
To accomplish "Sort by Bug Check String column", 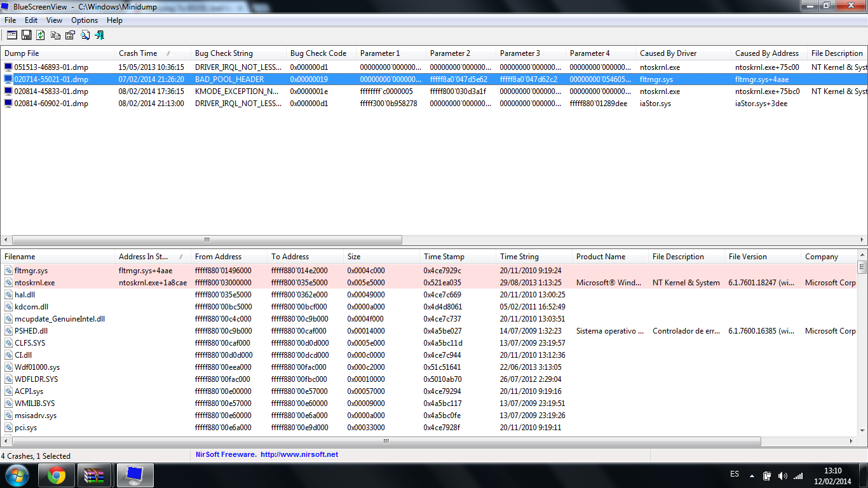I will pyautogui.click(x=239, y=53).
